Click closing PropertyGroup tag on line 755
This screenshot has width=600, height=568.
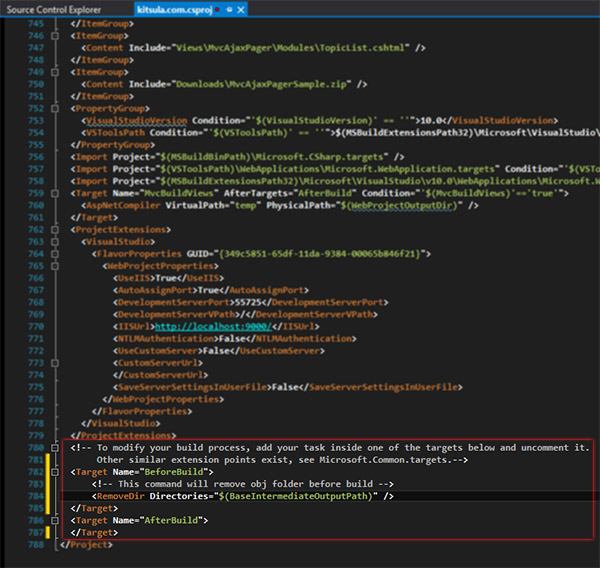112,145
